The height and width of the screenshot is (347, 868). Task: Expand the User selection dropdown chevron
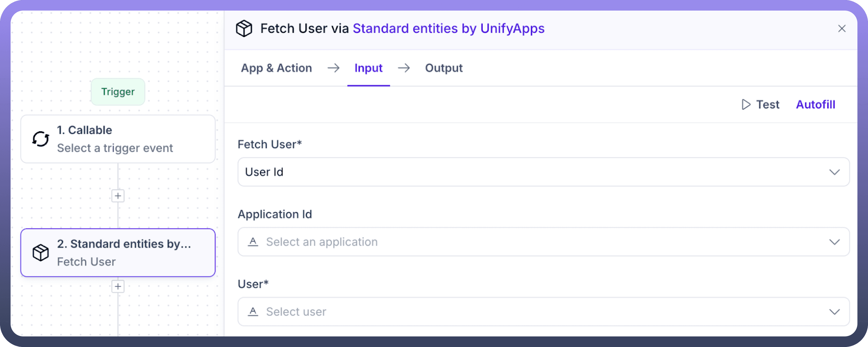[834, 312]
